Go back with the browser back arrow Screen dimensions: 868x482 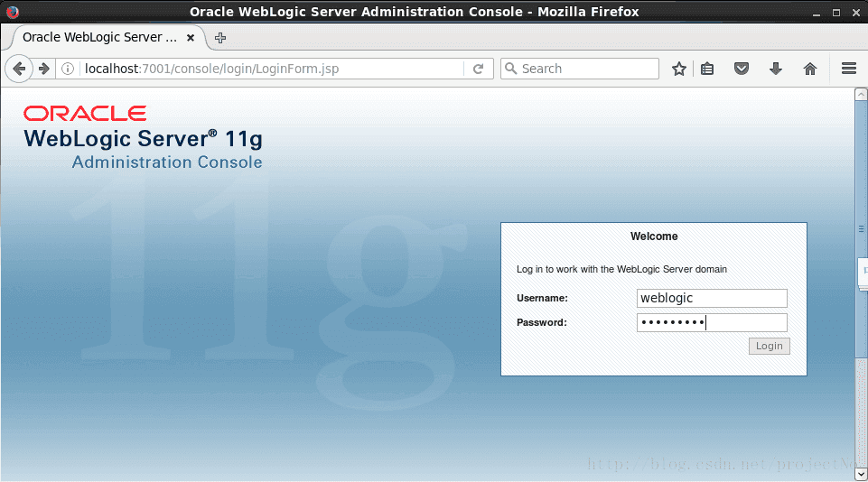19,69
